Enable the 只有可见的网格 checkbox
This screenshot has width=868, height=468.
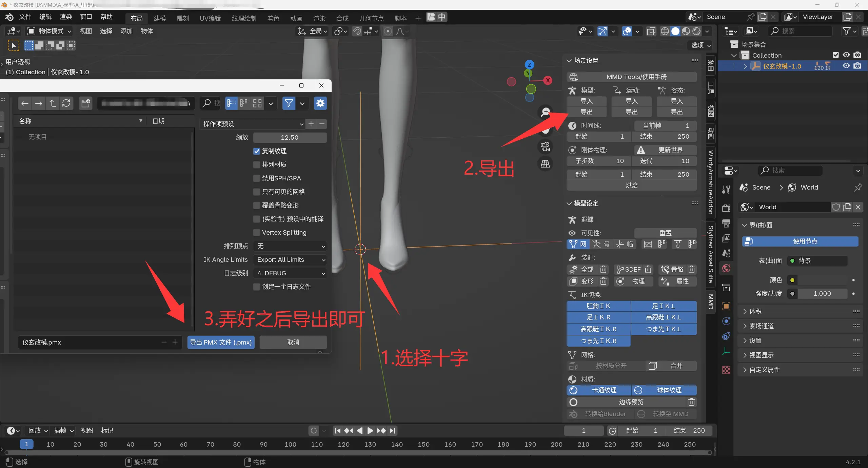tap(257, 192)
